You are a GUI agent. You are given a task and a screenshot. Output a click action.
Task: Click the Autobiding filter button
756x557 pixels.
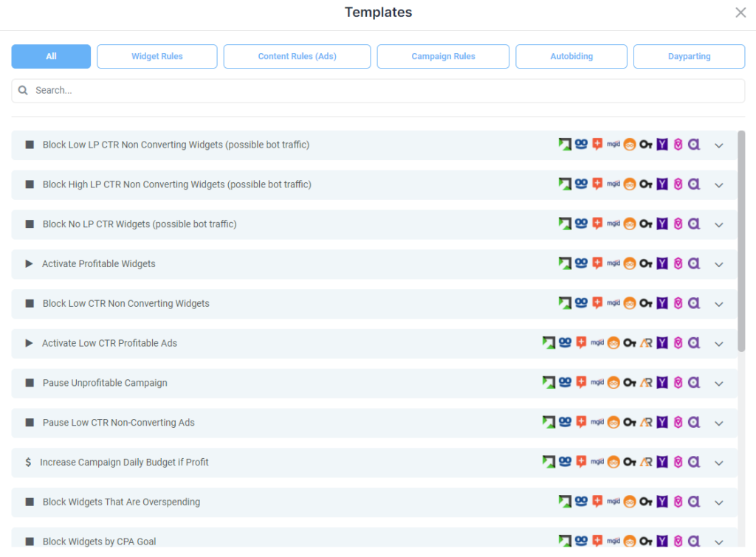(x=571, y=56)
